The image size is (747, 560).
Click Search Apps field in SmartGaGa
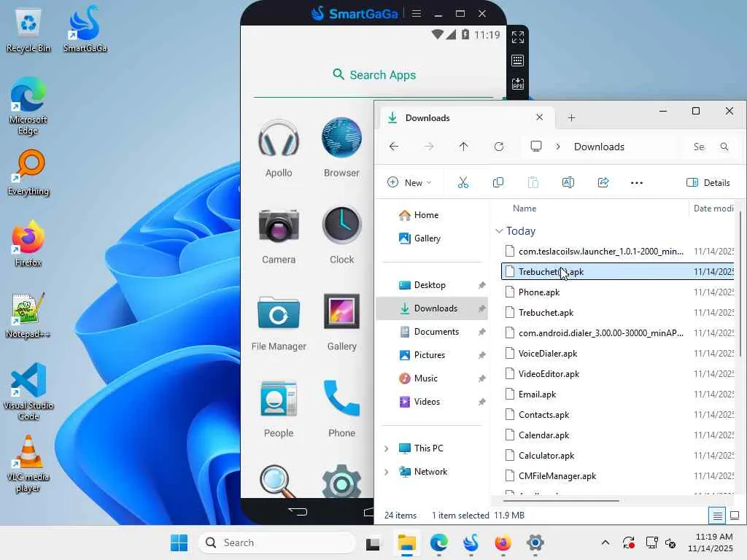coord(374,75)
